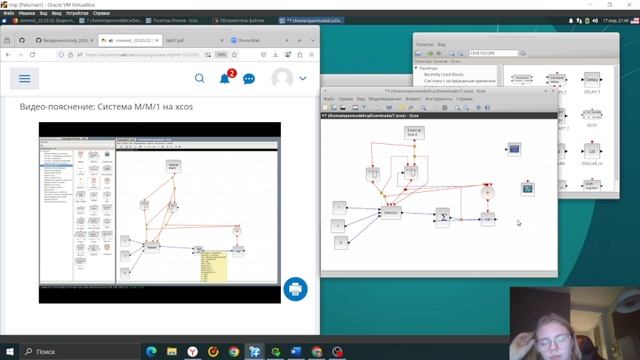The image size is (640, 360).
Task: Click the New diagram icon in Xcos toolbar
Action: [326, 108]
